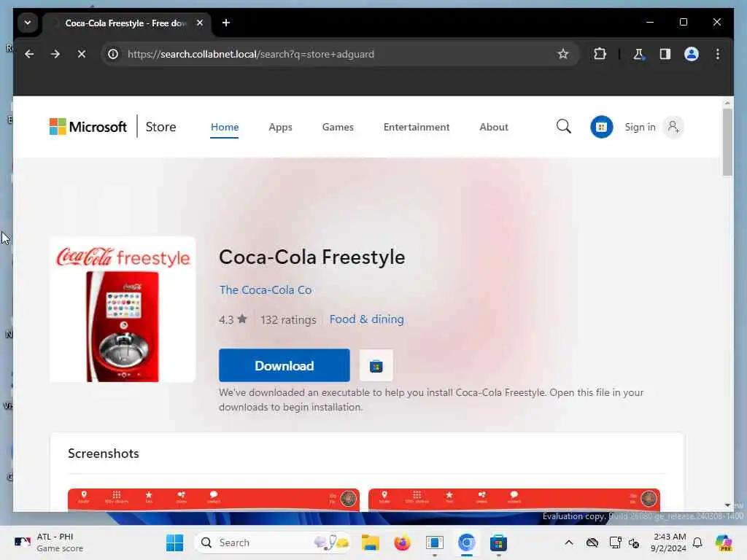Open File Explorer from taskbar
Screen dimensions: 747x560
pyautogui.click(x=370, y=542)
